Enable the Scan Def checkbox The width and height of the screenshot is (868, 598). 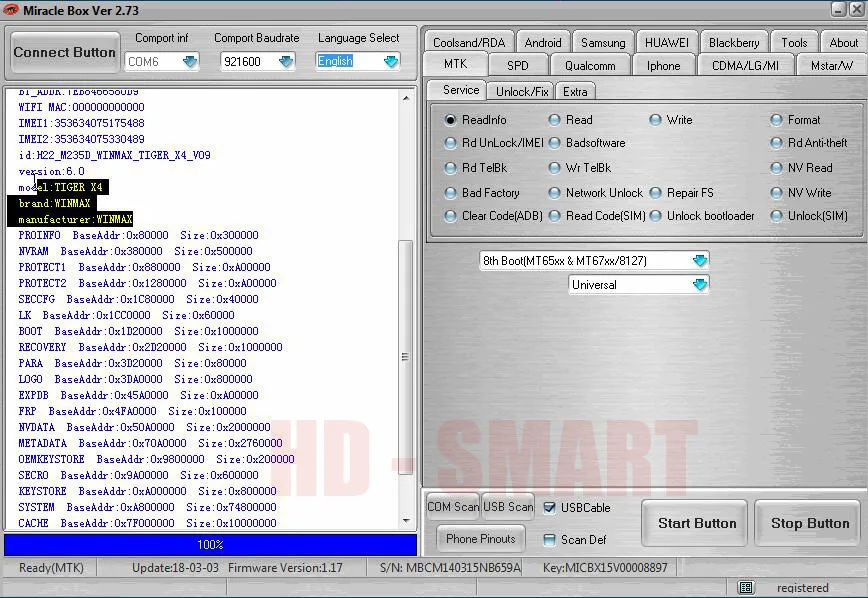pos(549,540)
